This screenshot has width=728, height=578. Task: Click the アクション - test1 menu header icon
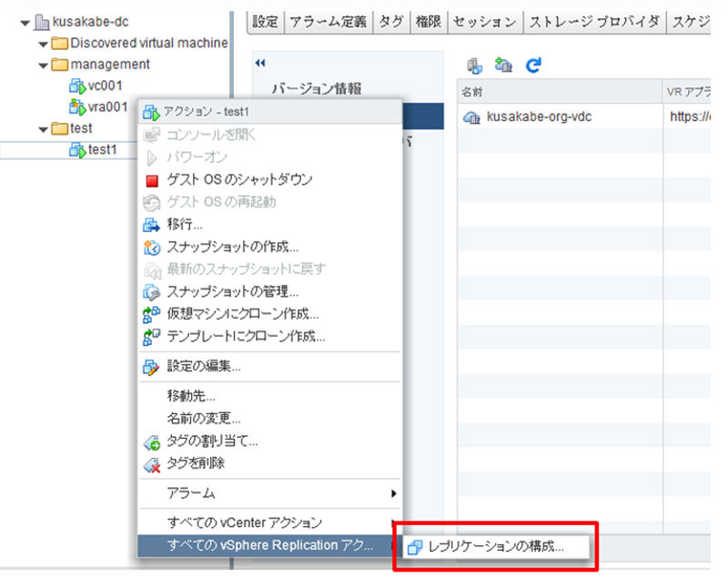tap(151, 112)
